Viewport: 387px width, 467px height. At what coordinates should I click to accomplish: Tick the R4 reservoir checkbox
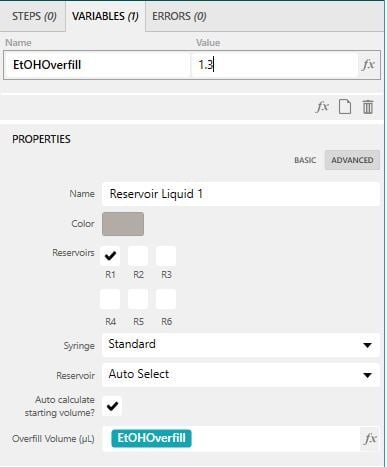coord(110,299)
